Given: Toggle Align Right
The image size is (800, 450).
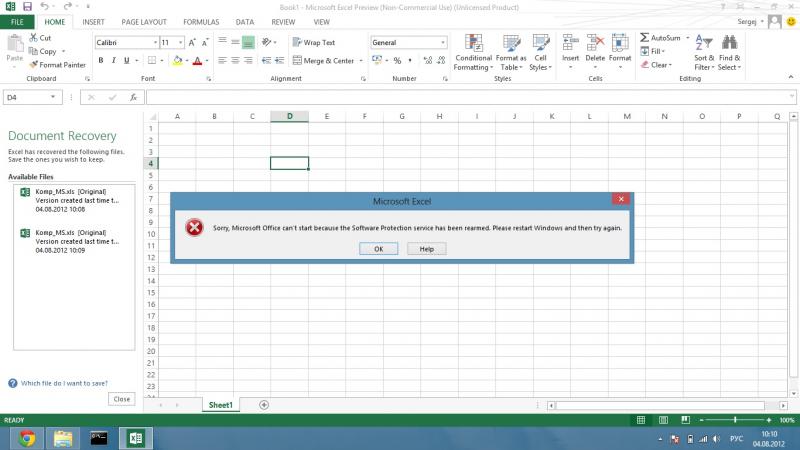Looking at the screenshot, I should (248, 60).
